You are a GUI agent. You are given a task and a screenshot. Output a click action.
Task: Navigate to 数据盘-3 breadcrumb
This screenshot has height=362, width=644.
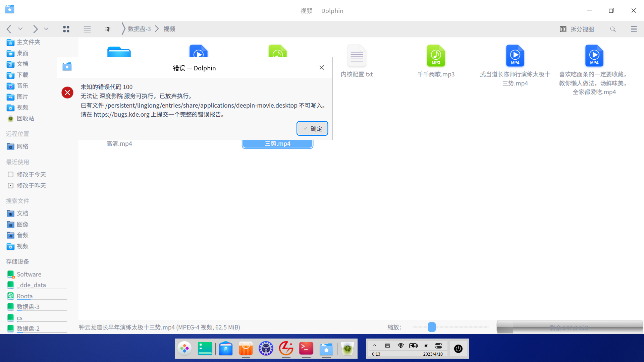click(139, 29)
